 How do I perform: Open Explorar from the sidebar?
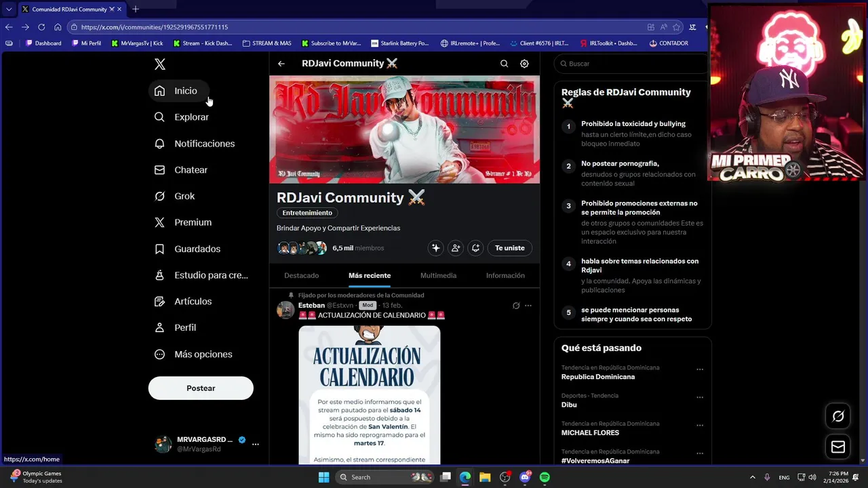[x=182, y=117]
